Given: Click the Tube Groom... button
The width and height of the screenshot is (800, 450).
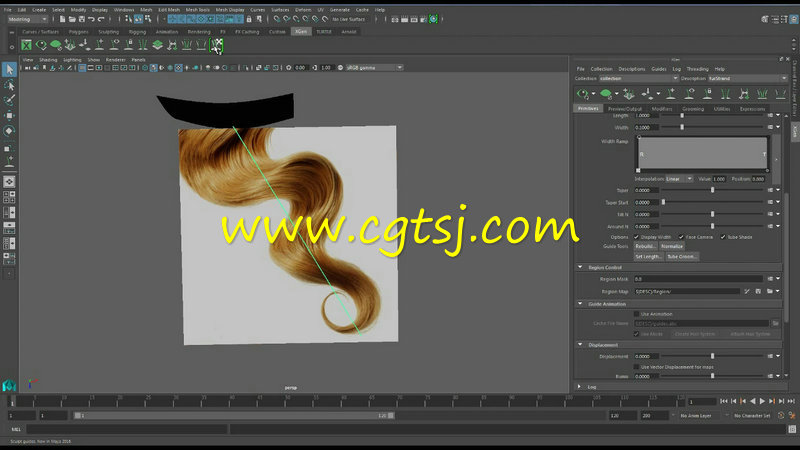Looking at the screenshot, I should coord(682,257).
